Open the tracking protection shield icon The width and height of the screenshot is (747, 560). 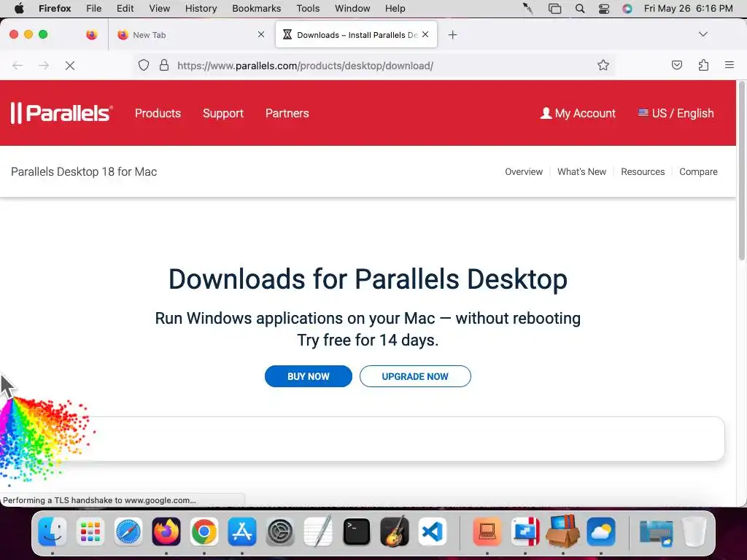tap(144, 65)
